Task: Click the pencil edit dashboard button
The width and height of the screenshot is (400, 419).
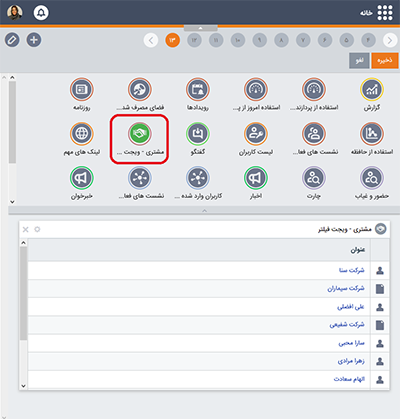Action: pos(12,40)
